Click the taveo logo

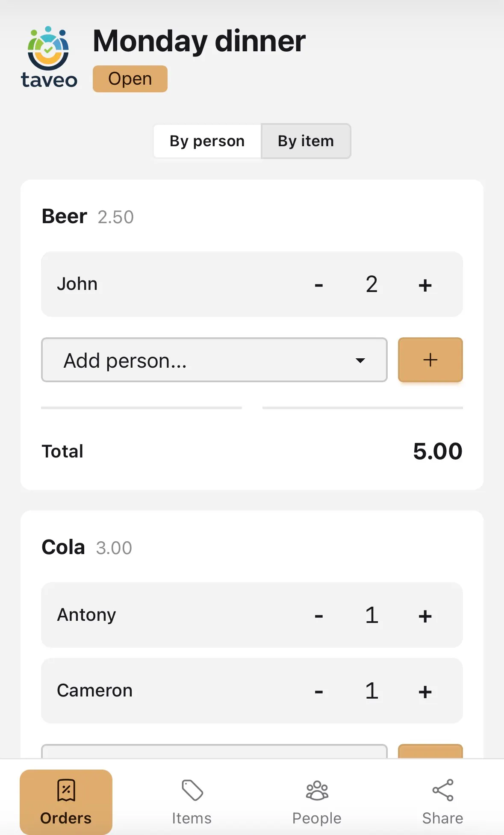click(x=49, y=57)
